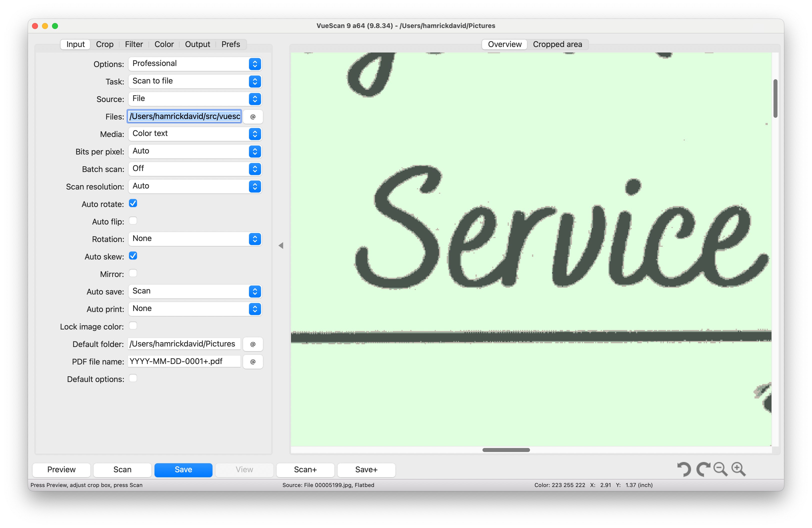Enable Auto flip
Screen dimensions: 812x528
133,221
